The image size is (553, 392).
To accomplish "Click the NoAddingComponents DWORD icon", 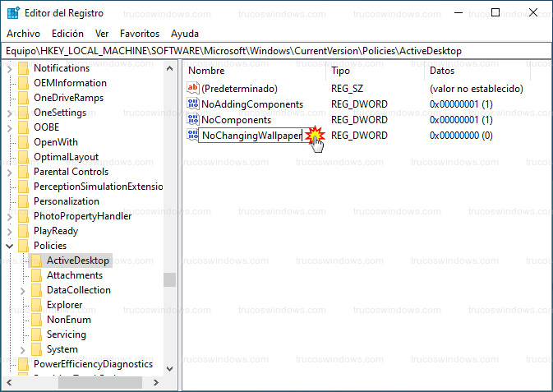I will click(x=193, y=104).
